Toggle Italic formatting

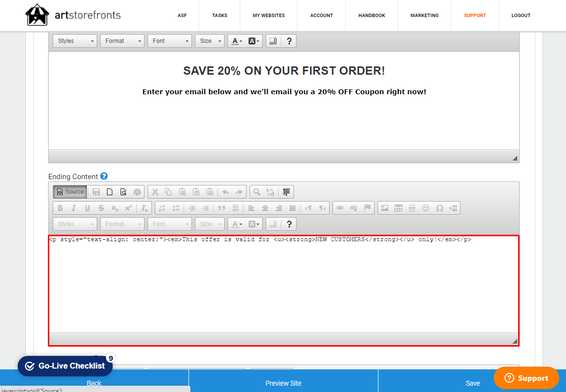pos(74,208)
